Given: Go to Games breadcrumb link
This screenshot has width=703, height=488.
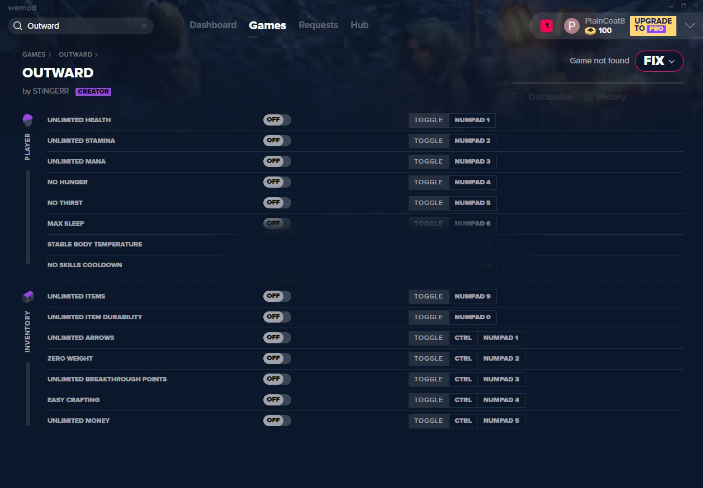Looking at the screenshot, I should click(x=34, y=55).
